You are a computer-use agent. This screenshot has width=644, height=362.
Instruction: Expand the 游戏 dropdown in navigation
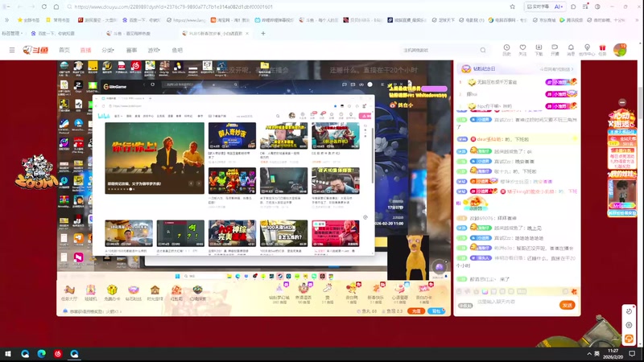tap(154, 50)
